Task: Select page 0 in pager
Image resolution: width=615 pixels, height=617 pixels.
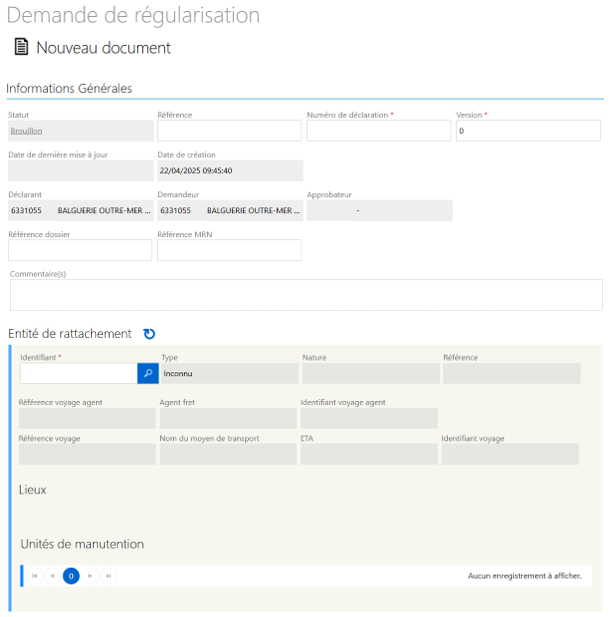Action: pyautogui.click(x=71, y=576)
